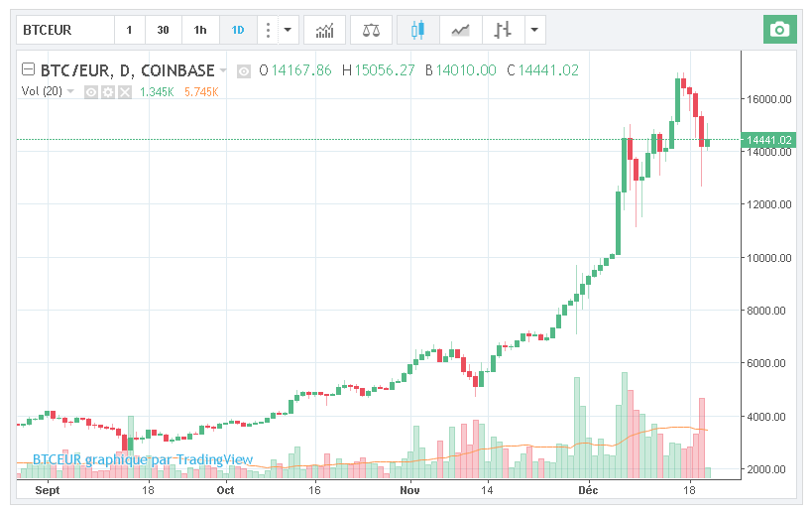Select the Bars chart style icon
Viewport: 812px width, 511px height.
point(504,30)
